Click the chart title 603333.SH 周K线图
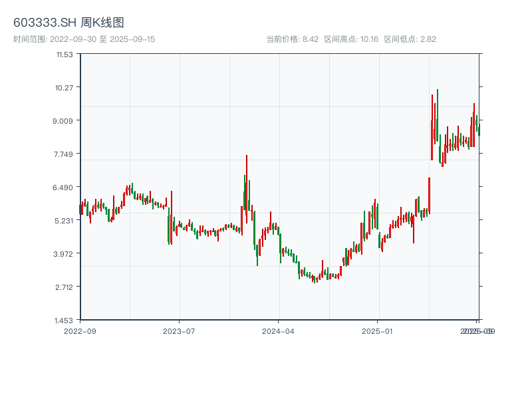The image size is (532, 399). pos(68,23)
